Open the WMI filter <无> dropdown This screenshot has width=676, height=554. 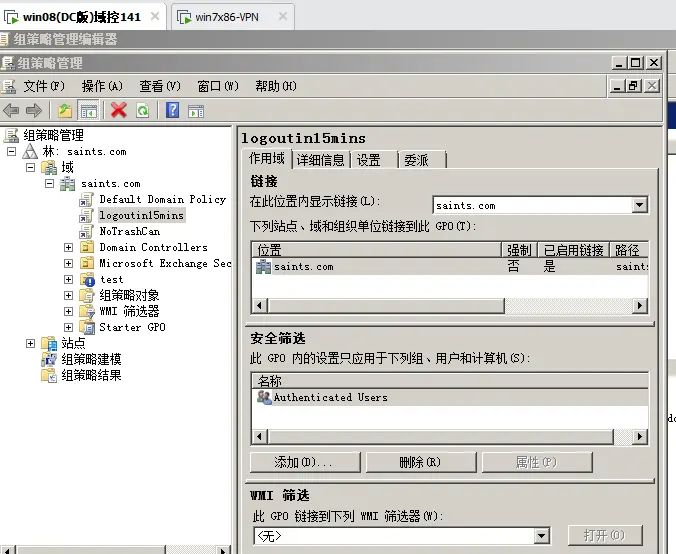coord(541,536)
